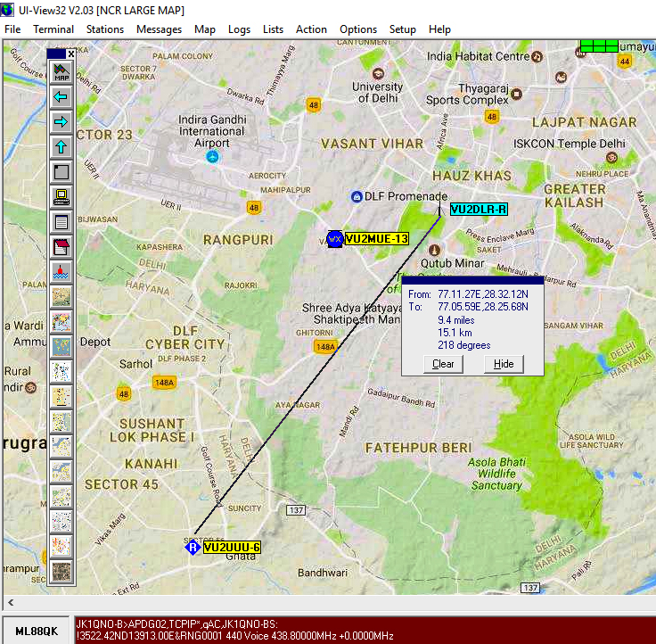Image resolution: width=656 pixels, height=644 pixels.
Task: Click the ML88QK grid locator box
Action: 37,631
